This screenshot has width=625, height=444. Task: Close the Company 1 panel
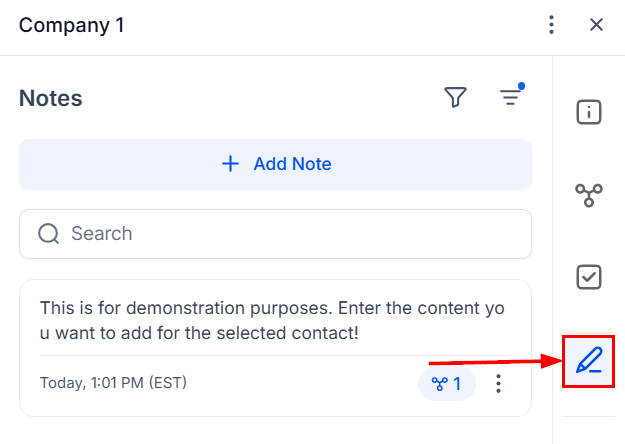pyautogui.click(x=597, y=25)
